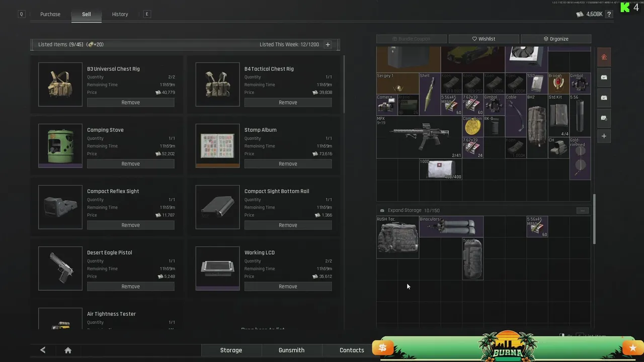Select 5.56x45 M855 ammo in Expand Storage
The width and height of the screenshot is (644, 362).
click(537, 227)
